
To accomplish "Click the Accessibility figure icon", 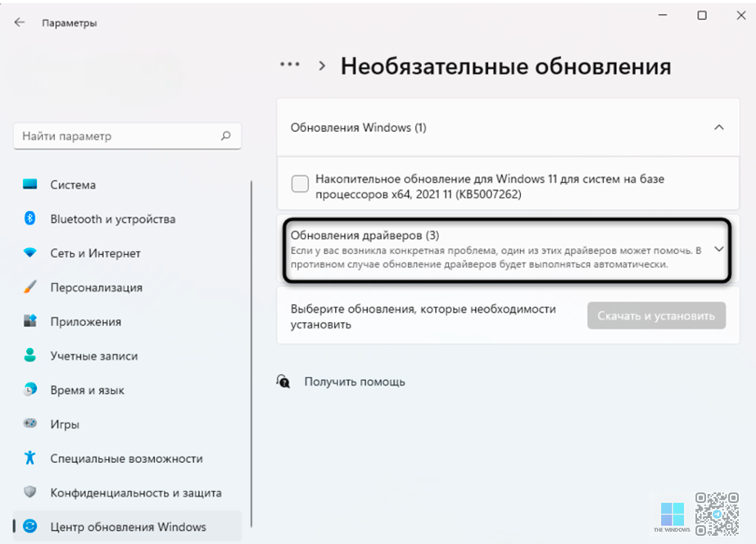I will [x=29, y=458].
